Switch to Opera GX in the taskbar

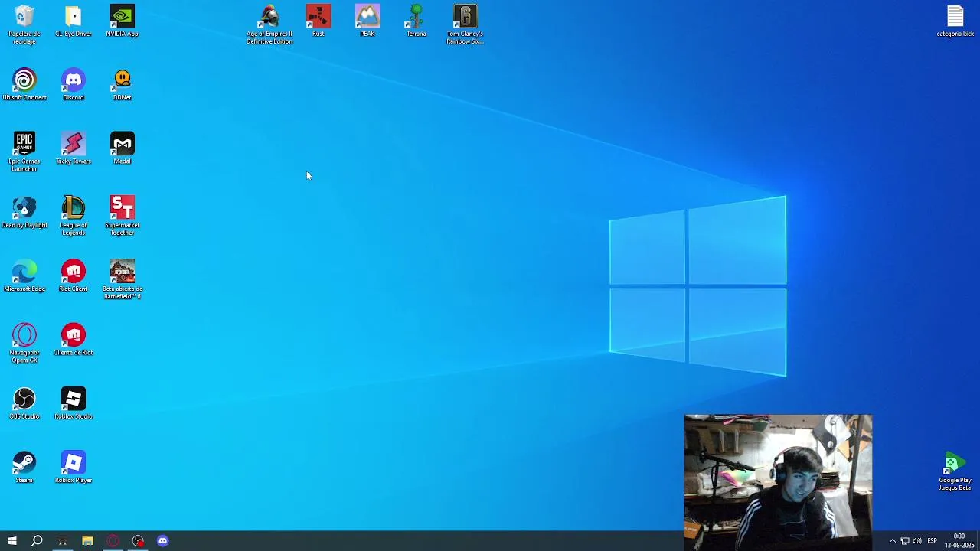click(113, 541)
